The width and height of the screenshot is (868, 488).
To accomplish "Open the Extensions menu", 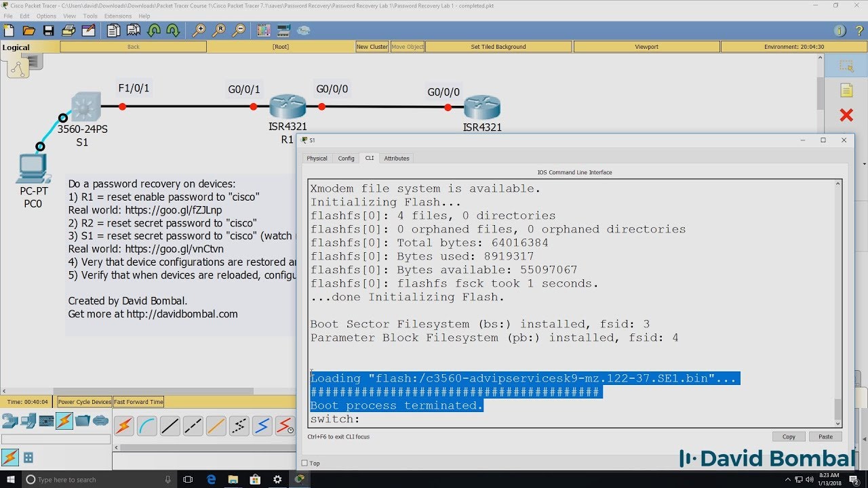I will click(118, 16).
